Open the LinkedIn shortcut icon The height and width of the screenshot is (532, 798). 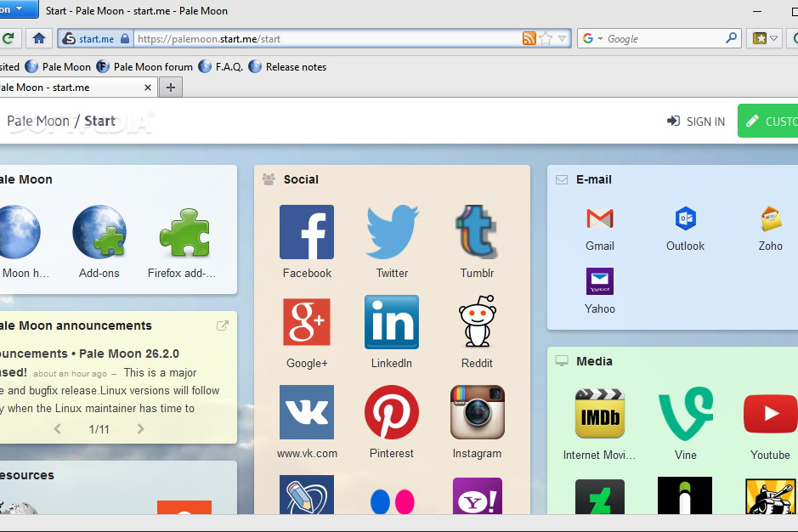pos(392,322)
